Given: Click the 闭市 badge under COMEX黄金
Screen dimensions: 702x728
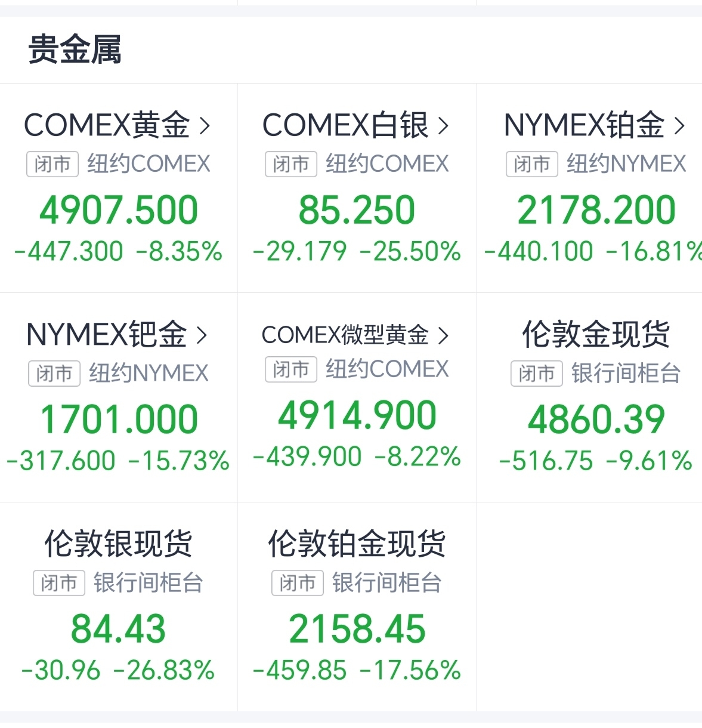Looking at the screenshot, I should point(52,164).
